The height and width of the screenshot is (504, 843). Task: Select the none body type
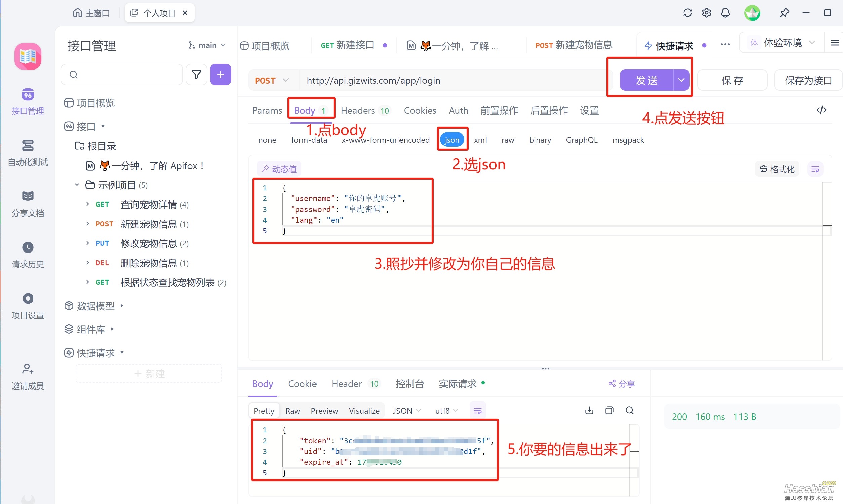(x=267, y=140)
